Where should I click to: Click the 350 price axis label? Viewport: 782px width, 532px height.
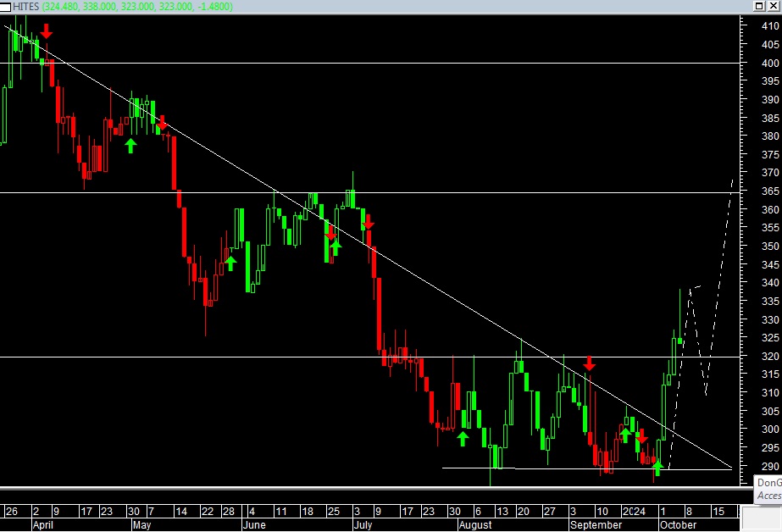(770, 247)
